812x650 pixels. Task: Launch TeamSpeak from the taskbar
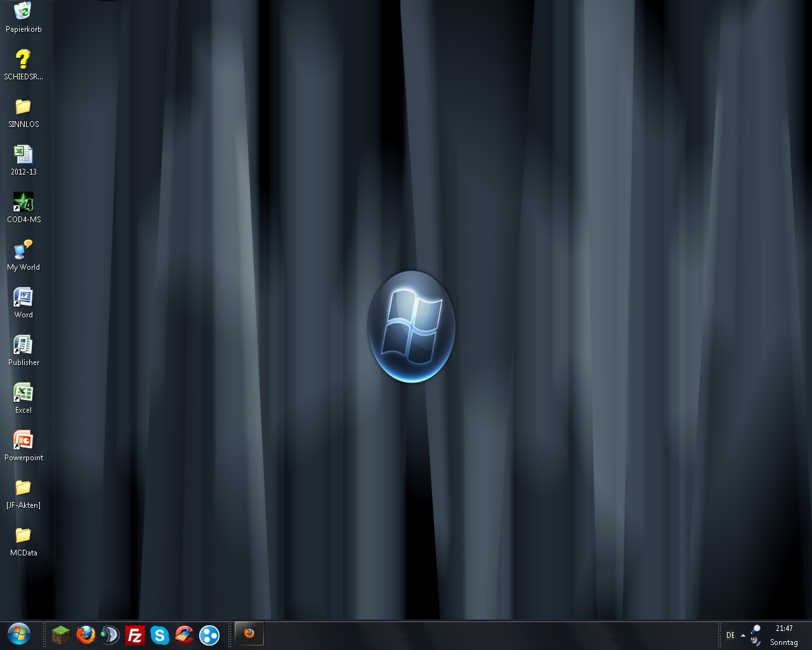(110, 635)
